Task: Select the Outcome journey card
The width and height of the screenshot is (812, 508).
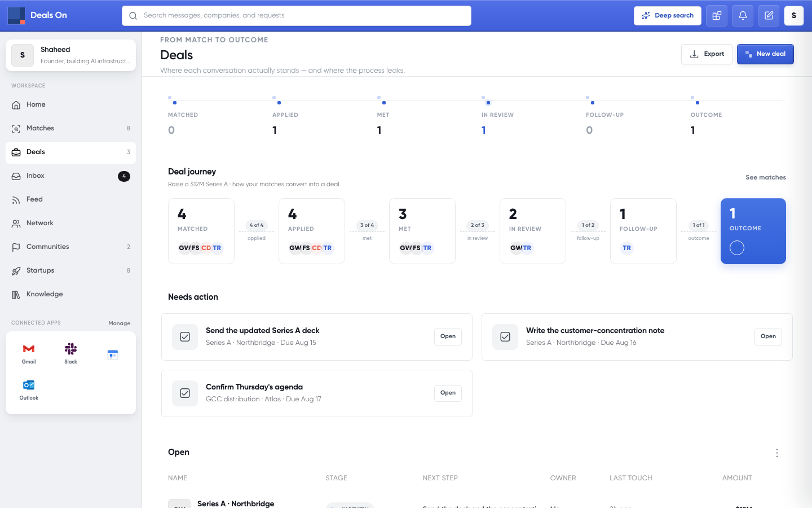Action: 753,231
